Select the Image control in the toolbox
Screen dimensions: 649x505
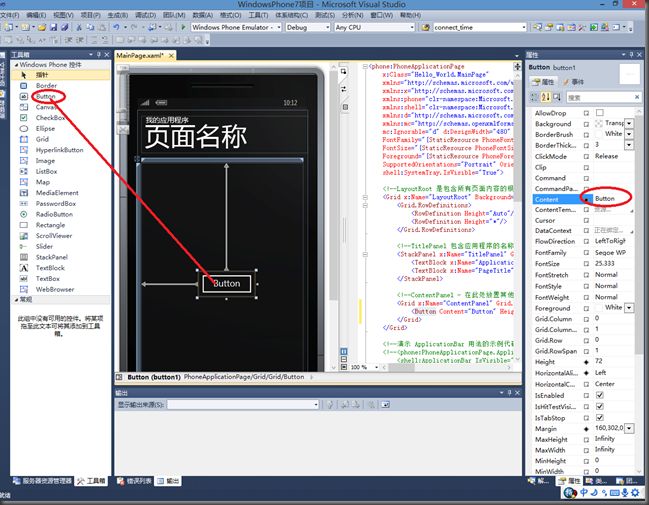pos(45,161)
